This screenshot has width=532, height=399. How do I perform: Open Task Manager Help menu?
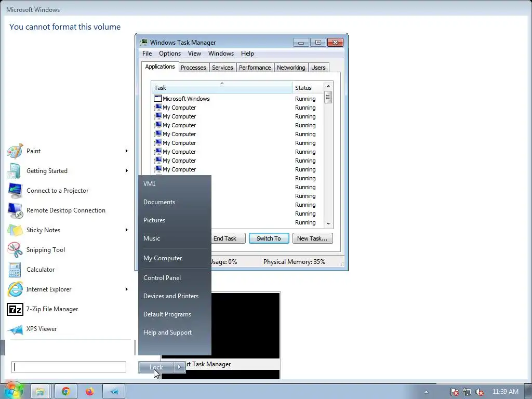pyautogui.click(x=247, y=54)
